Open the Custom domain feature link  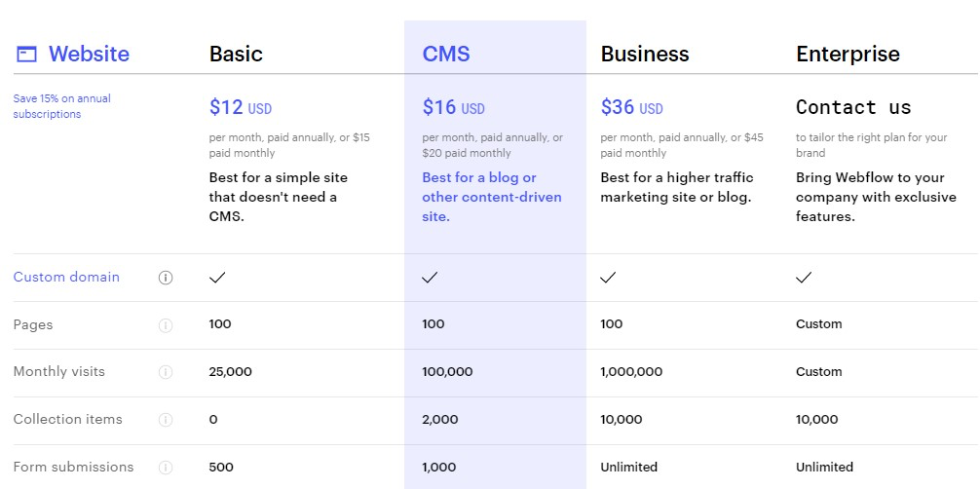pyautogui.click(x=66, y=278)
